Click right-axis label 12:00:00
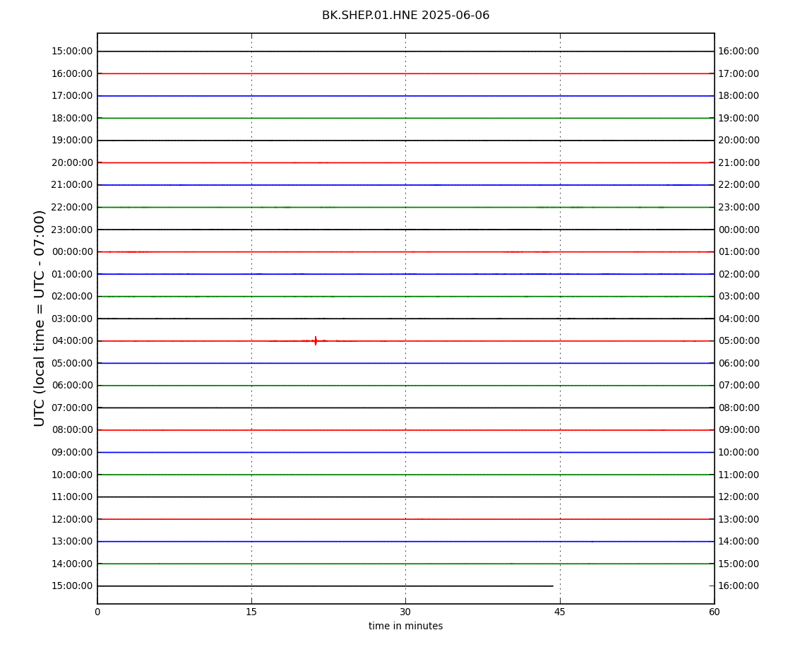Viewport: 812px width, 671px height. 739,497
